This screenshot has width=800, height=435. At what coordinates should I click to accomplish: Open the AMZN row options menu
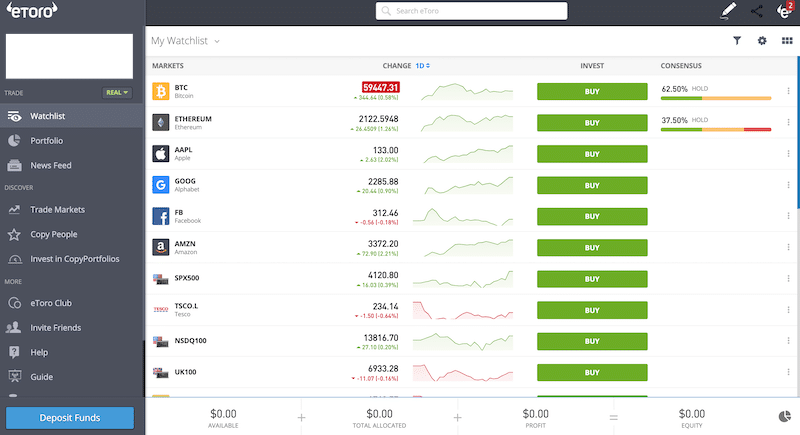[x=788, y=247]
